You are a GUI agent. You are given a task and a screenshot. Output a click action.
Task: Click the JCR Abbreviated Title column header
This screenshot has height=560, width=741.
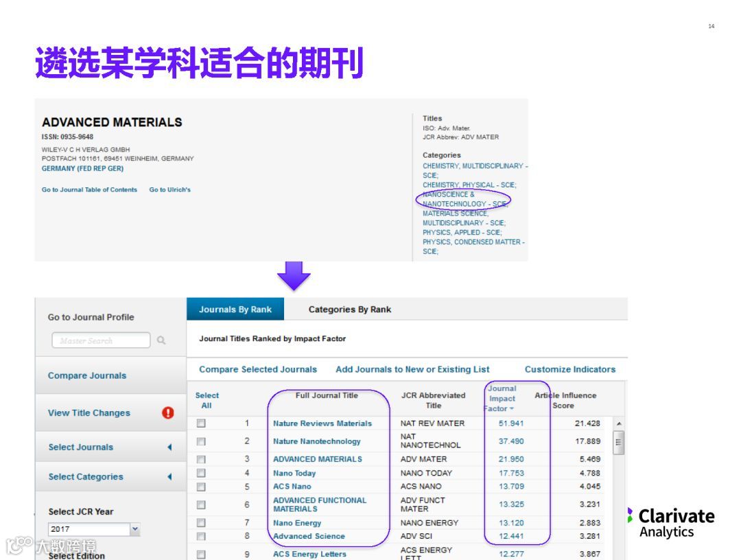click(433, 400)
